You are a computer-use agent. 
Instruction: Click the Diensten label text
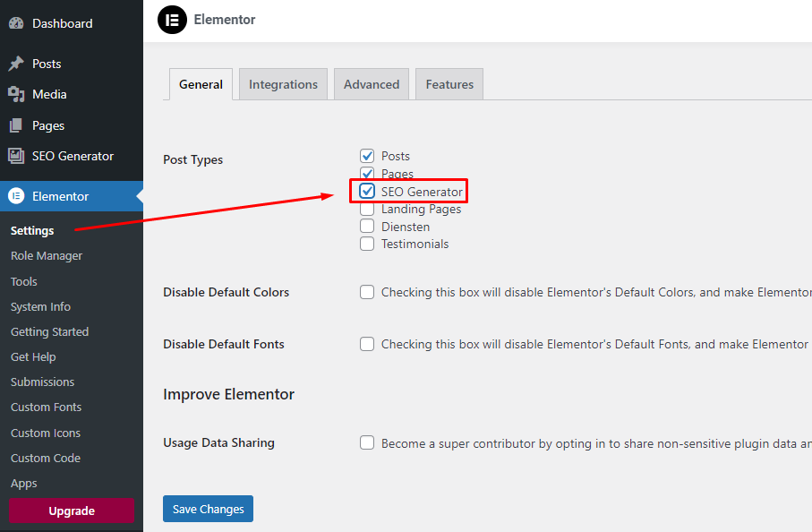(406, 227)
